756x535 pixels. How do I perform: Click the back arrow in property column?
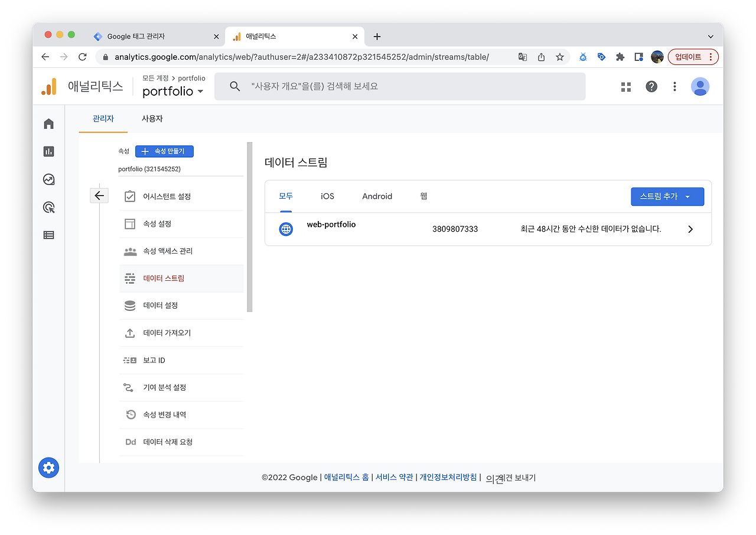click(x=99, y=196)
